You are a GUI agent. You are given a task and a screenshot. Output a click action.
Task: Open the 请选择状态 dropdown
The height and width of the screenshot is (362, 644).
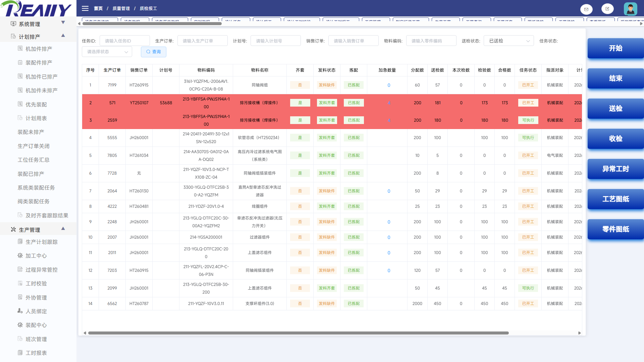[x=107, y=52]
